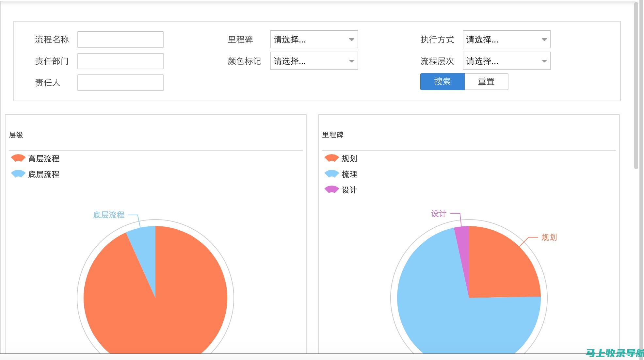Click 高层流程 legend label
Viewport: 644px width, 360px height.
coord(44,158)
